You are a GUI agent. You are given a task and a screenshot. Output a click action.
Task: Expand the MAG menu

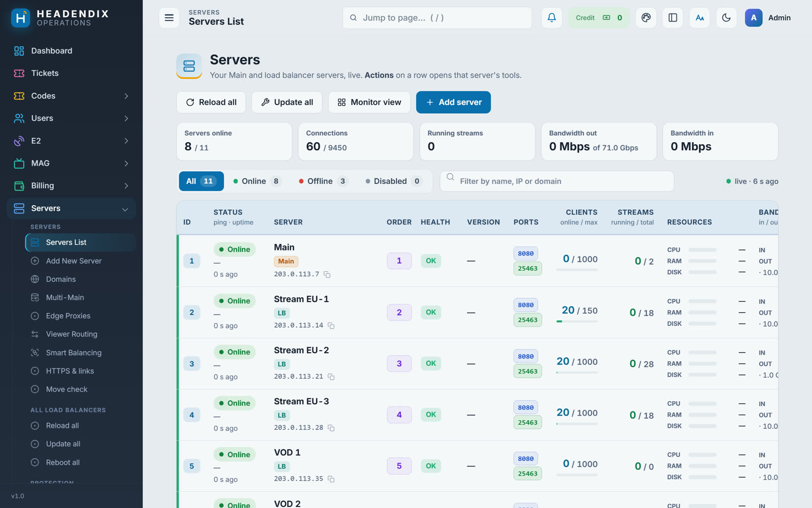click(71, 163)
